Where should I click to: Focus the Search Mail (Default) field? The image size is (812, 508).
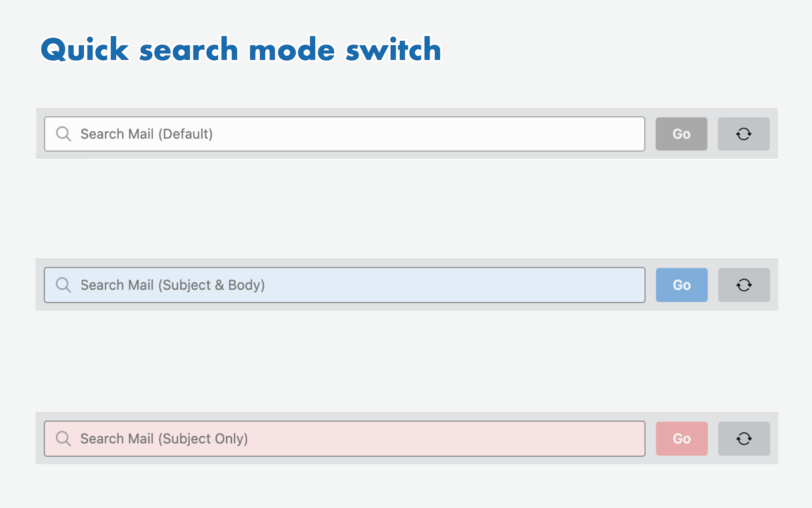tap(355, 134)
